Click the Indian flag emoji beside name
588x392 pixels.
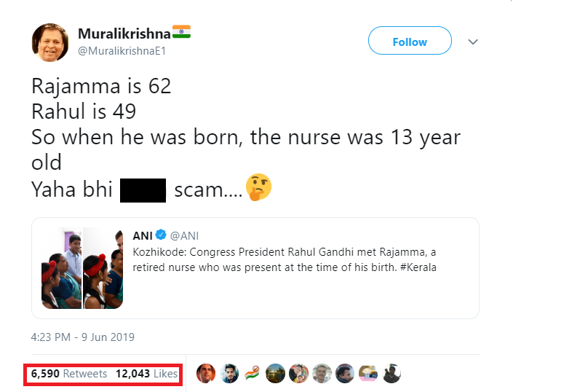coord(181,32)
